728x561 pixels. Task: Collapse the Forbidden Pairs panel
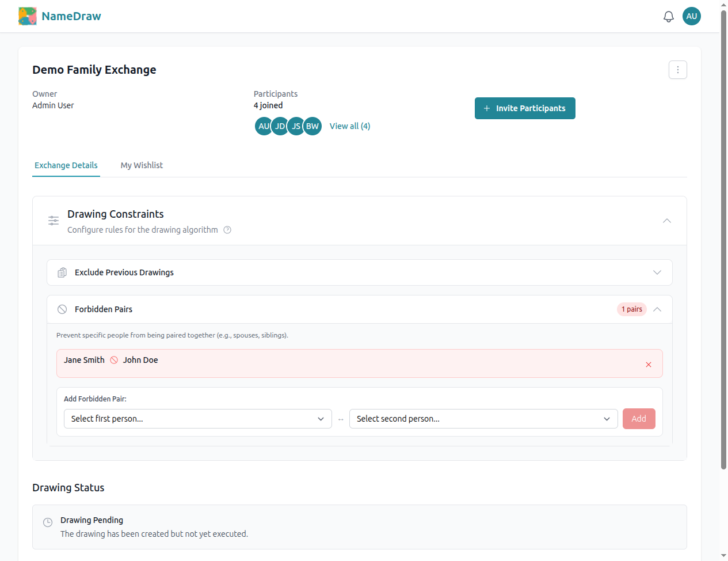pos(657,309)
